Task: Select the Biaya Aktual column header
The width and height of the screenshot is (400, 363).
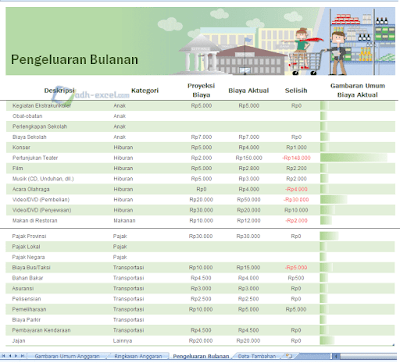Action: 248,90
